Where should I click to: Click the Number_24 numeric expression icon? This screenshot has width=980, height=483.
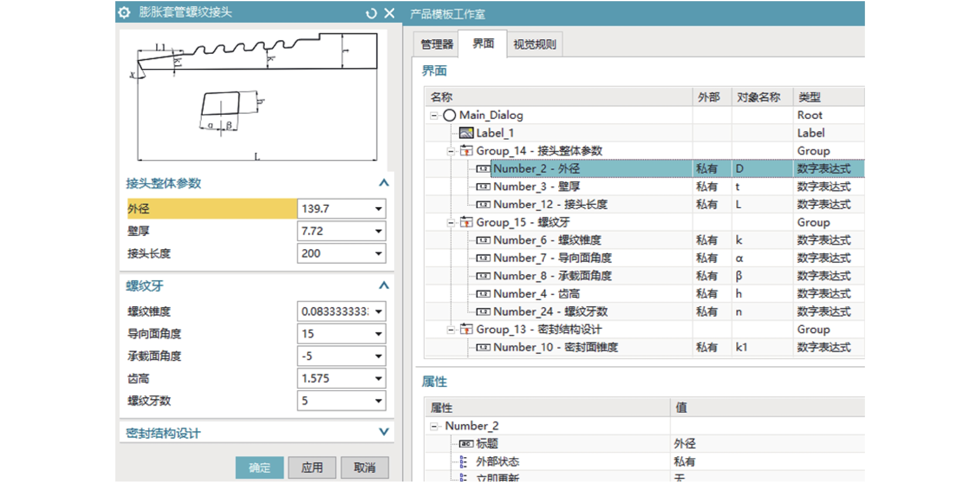pyautogui.click(x=483, y=311)
